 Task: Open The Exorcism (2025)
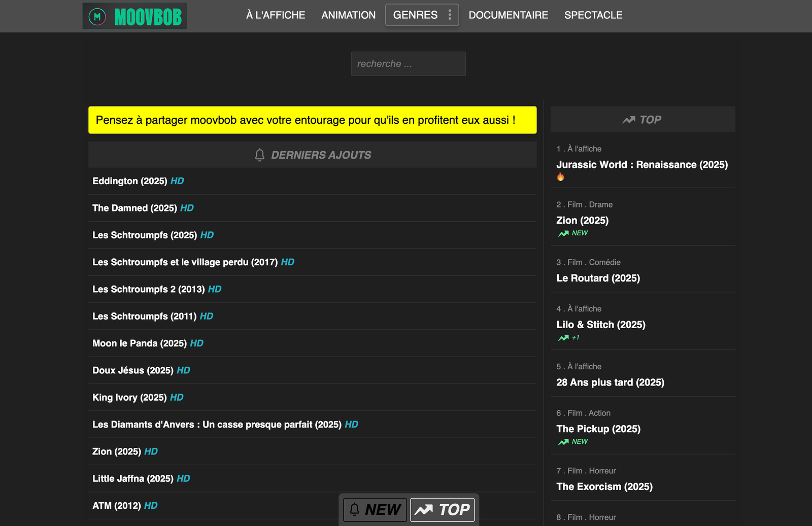pyautogui.click(x=604, y=487)
